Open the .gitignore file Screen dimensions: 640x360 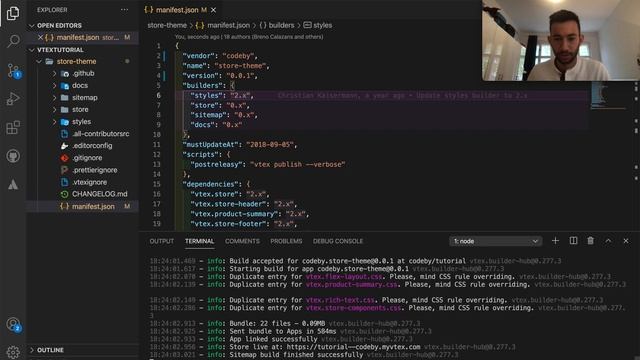tap(87, 158)
